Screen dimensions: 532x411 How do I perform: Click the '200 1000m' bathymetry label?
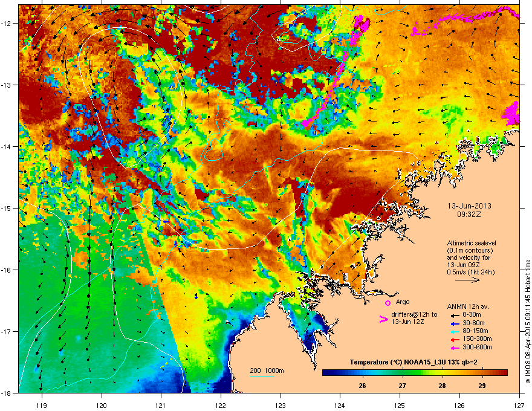267,371
